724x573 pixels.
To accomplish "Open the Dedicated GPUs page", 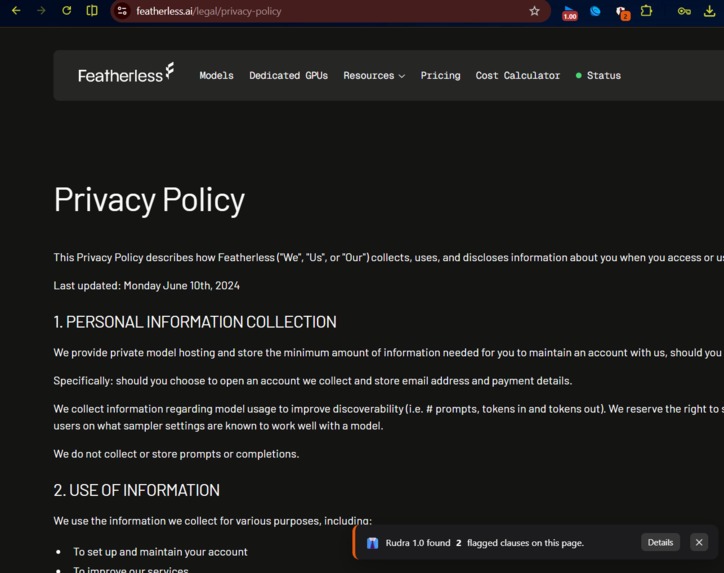I will click(x=289, y=75).
